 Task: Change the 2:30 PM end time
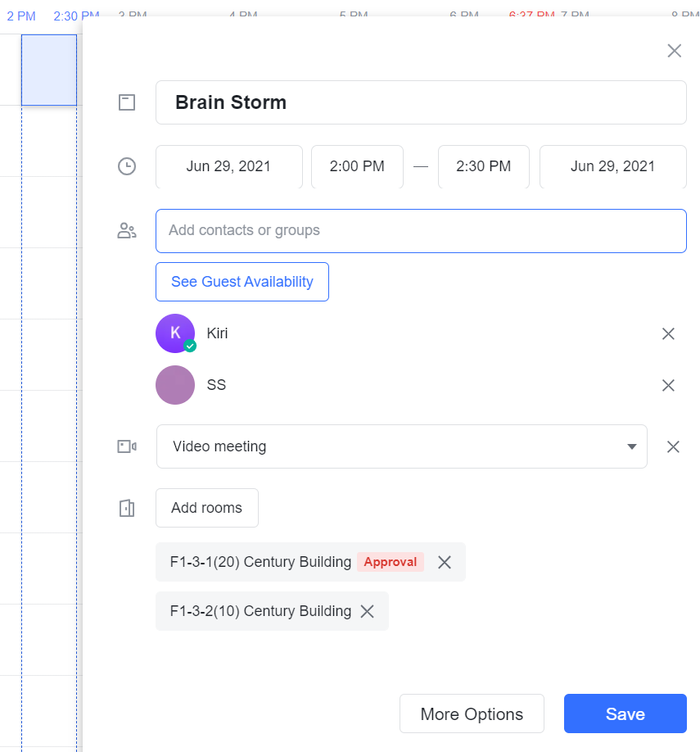483,166
